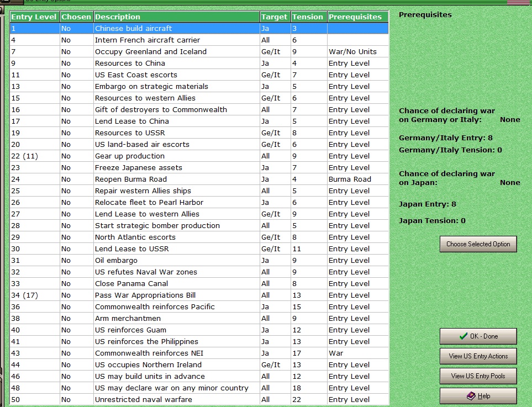Viewport: 532px width, 407px height.
Task: Select the 'Gear up production' option
Action: (199, 156)
